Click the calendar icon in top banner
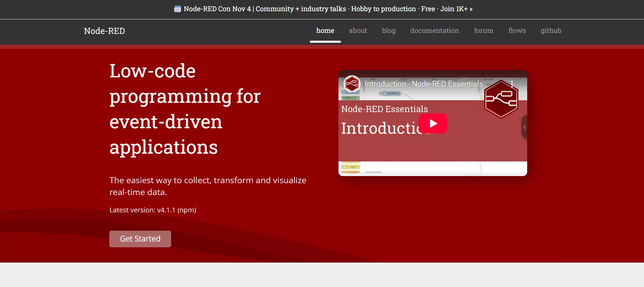The width and height of the screenshot is (644, 287). pyautogui.click(x=177, y=9)
